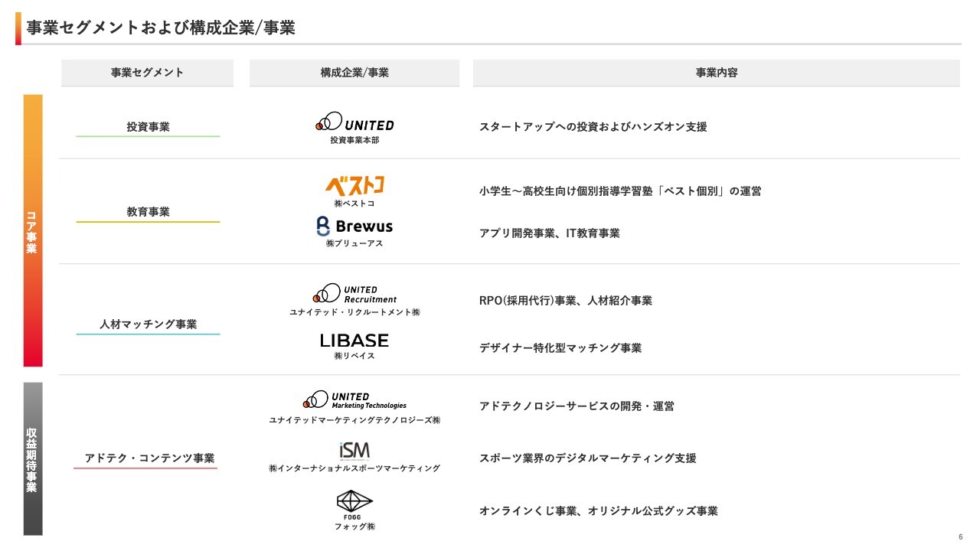
Task: Click the orange コア事業 vertical bar
Action: (x=33, y=230)
